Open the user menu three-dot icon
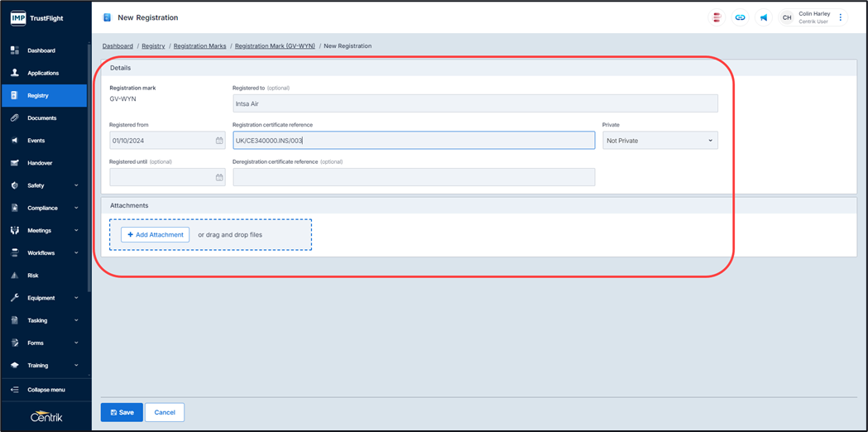This screenshot has width=868, height=432. tap(841, 17)
